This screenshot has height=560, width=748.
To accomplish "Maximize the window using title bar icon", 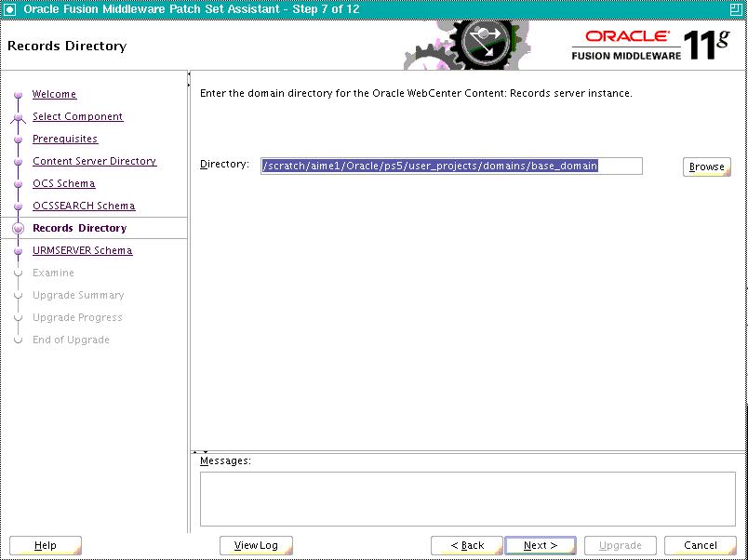I will (737, 9).
